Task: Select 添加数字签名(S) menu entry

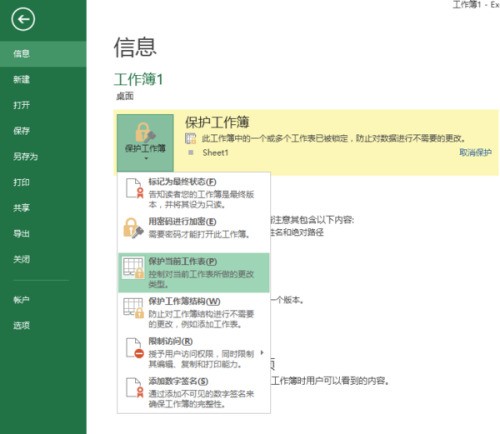Action: pos(193,392)
